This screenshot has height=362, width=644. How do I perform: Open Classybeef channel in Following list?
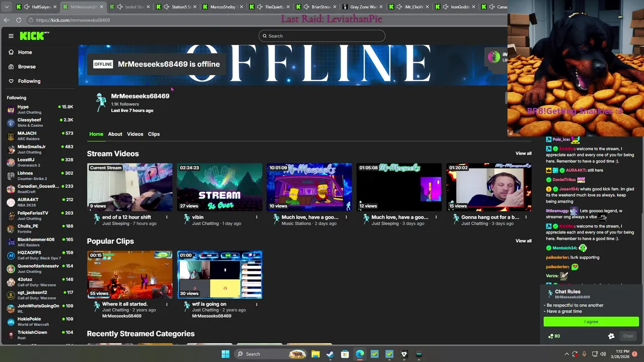click(x=40, y=122)
